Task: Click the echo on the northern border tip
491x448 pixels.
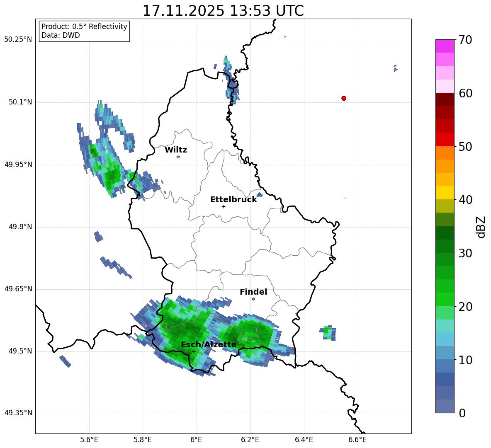Action: pyautogui.click(x=231, y=79)
